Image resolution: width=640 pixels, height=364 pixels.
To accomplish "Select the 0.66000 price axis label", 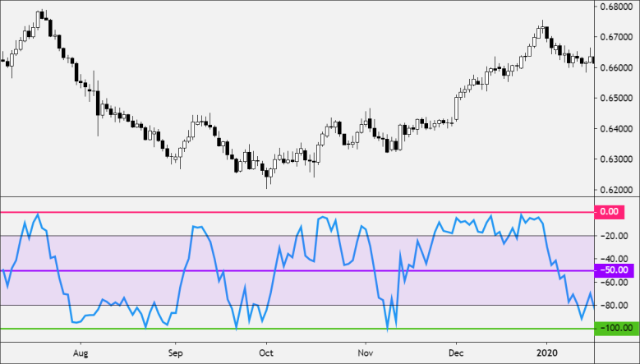I will (x=616, y=68).
